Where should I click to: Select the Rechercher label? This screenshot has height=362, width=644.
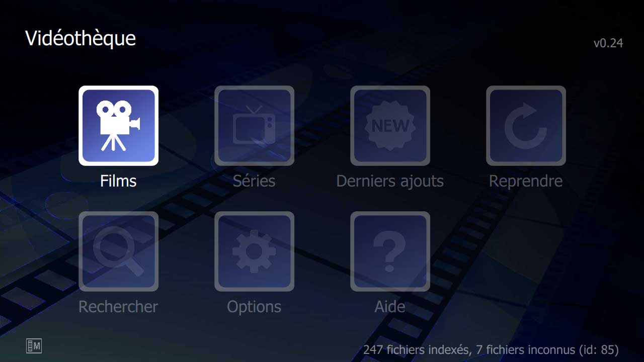click(118, 307)
